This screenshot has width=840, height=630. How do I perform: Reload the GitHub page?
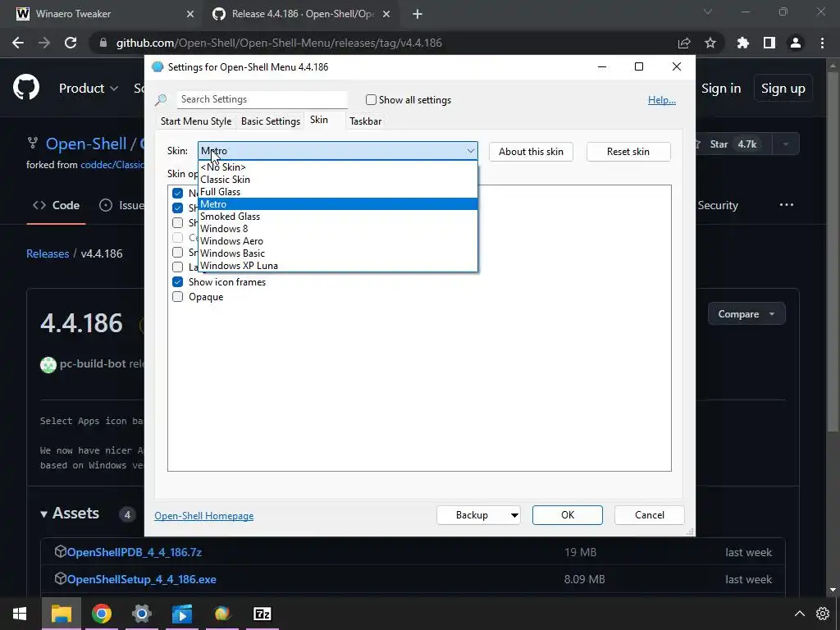click(71, 43)
